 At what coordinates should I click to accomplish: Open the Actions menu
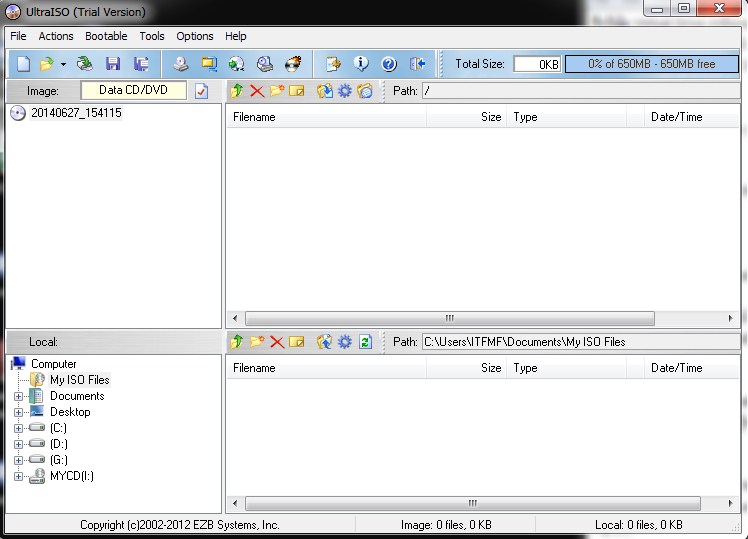pos(56,36)
